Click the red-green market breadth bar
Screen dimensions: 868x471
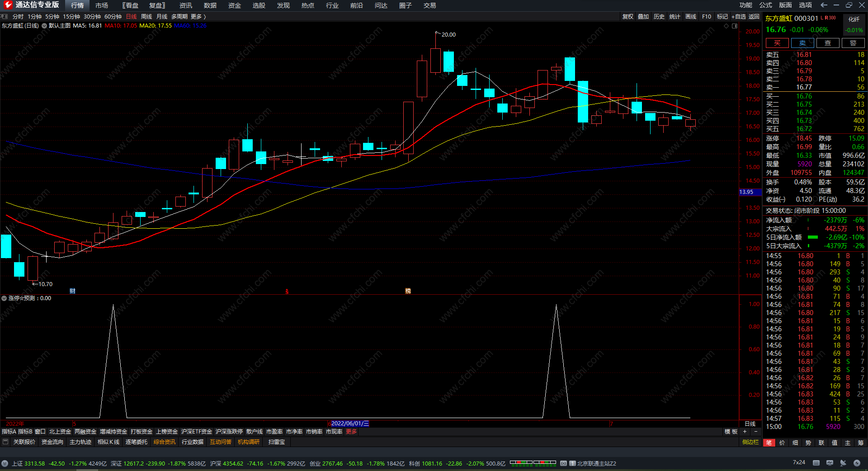533,463
